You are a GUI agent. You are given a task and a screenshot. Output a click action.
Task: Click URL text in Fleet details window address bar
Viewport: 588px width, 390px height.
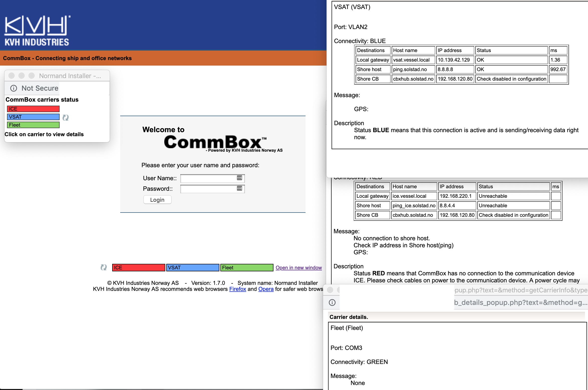pyautogui.click(x=521, y=302)
